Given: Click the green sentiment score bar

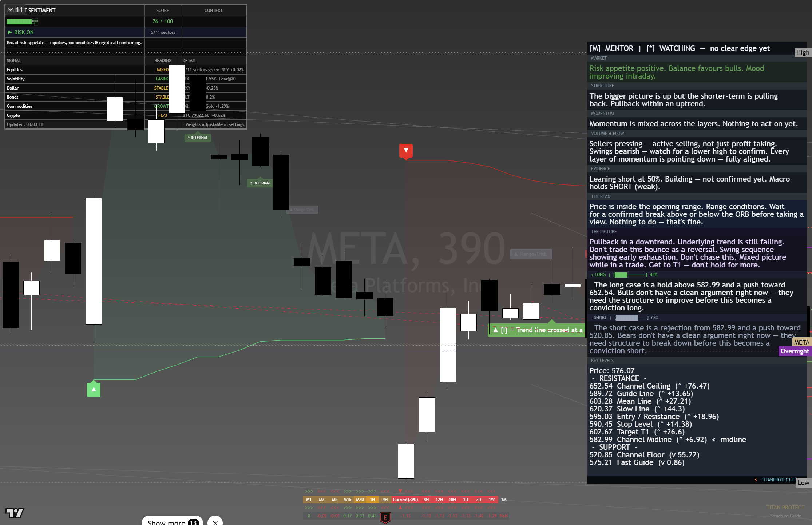Looking at the screenshot, I should coord(22,21).
